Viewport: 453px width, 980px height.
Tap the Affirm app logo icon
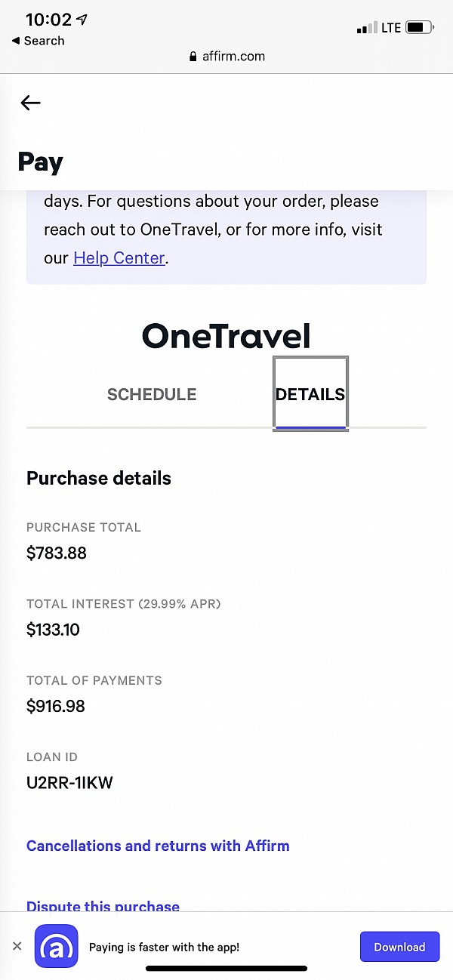(57, 946)
